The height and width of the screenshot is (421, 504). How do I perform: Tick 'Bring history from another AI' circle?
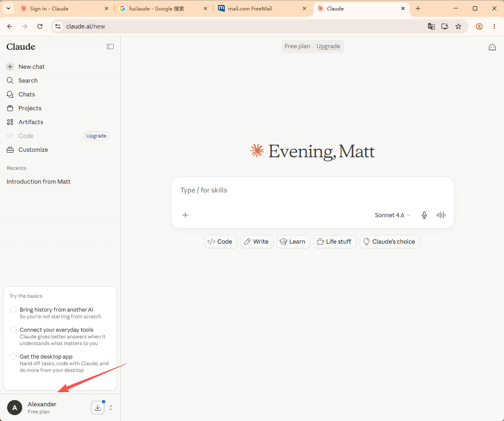pos(13,309)
